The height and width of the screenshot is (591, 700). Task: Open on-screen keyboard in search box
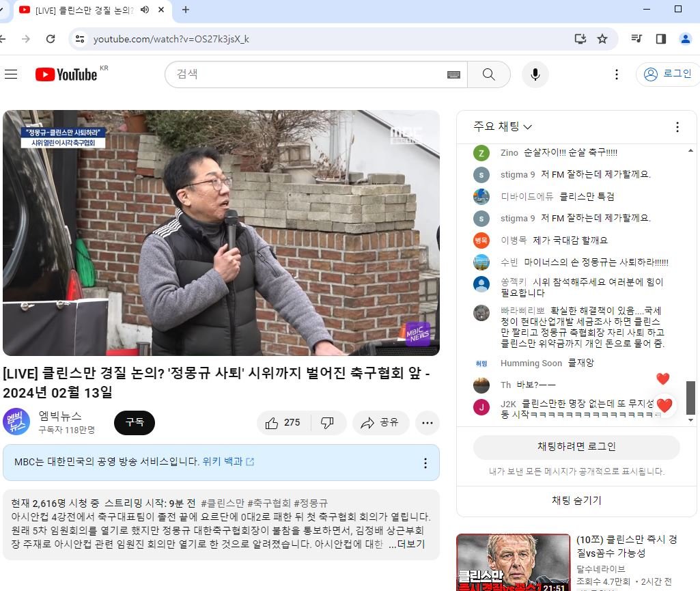453,74
